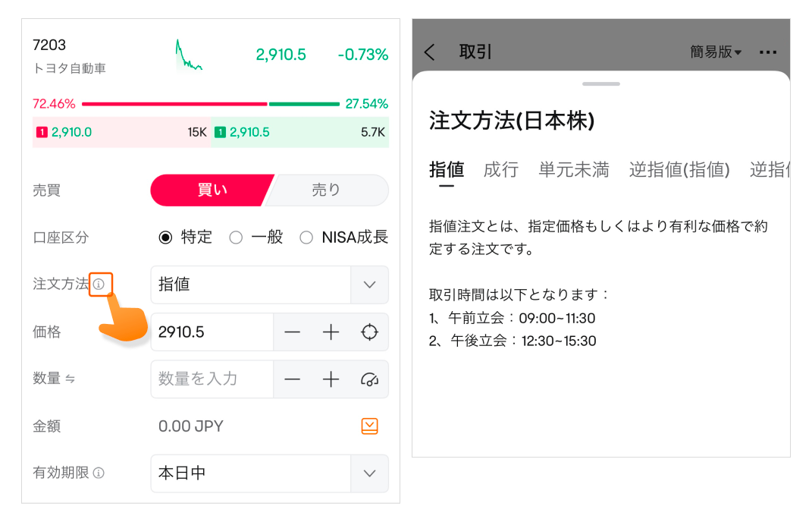This screenshot has height=522, width=812.
Task: Click the crosshair icon in the price field
Action: point(369,332)
